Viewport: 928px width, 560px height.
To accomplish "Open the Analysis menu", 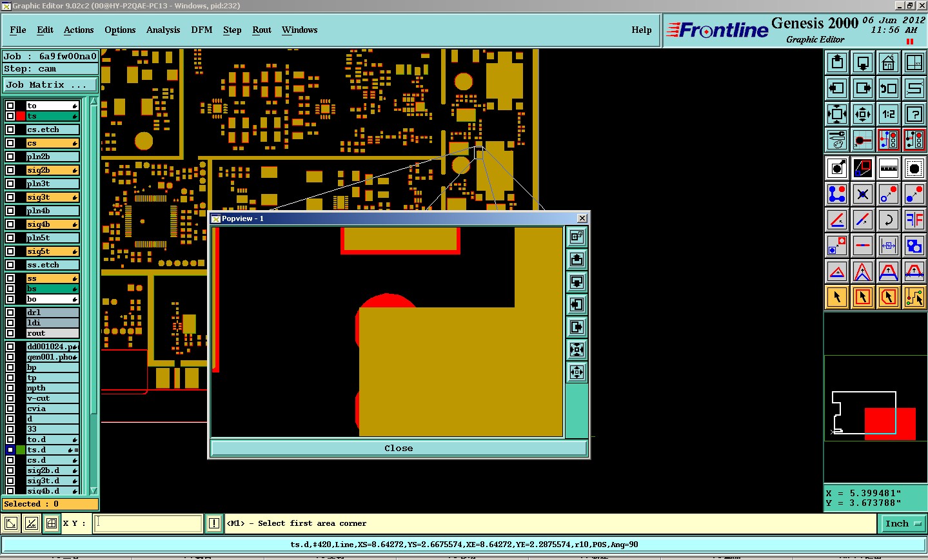I will coord(163,30).
